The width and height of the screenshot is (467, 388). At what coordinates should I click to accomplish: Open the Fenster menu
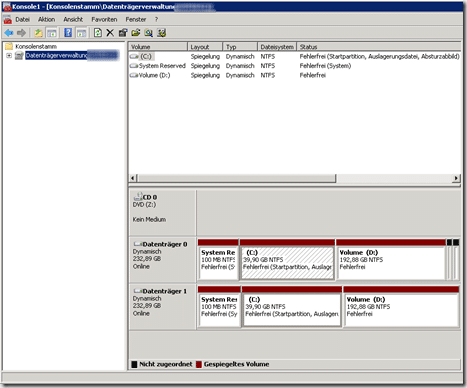pos(136,20)
